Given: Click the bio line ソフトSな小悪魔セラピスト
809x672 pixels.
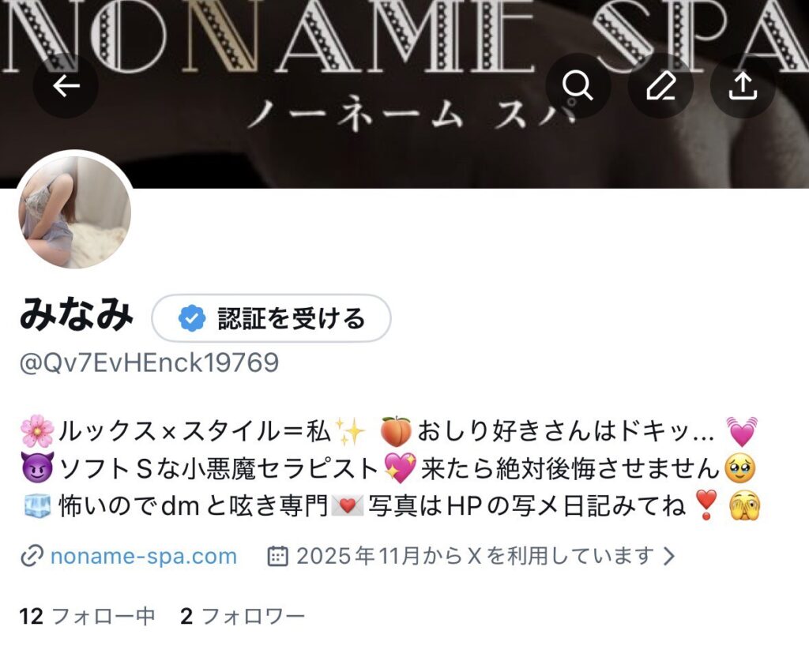Looking at the screenshot, I should click(x=220, y=468).
